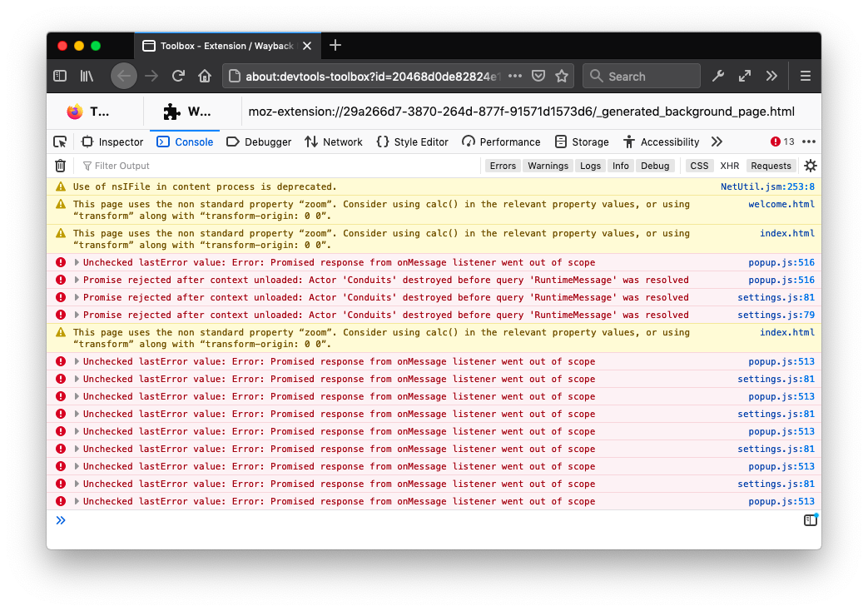Image resolution: width=868 pixels, height=611 pixels.
Task: Expand Promise rejected error from settings.js:79
Action: point(77,315)
